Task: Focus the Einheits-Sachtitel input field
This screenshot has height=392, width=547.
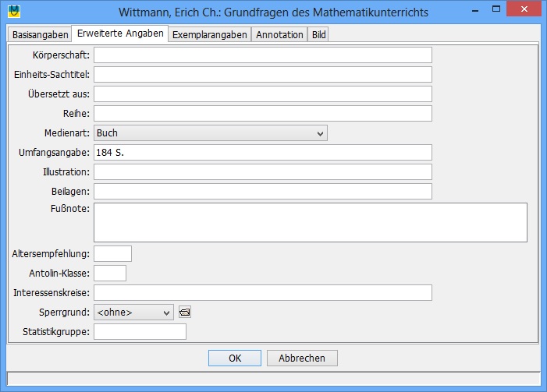Action: click(262, 74)
